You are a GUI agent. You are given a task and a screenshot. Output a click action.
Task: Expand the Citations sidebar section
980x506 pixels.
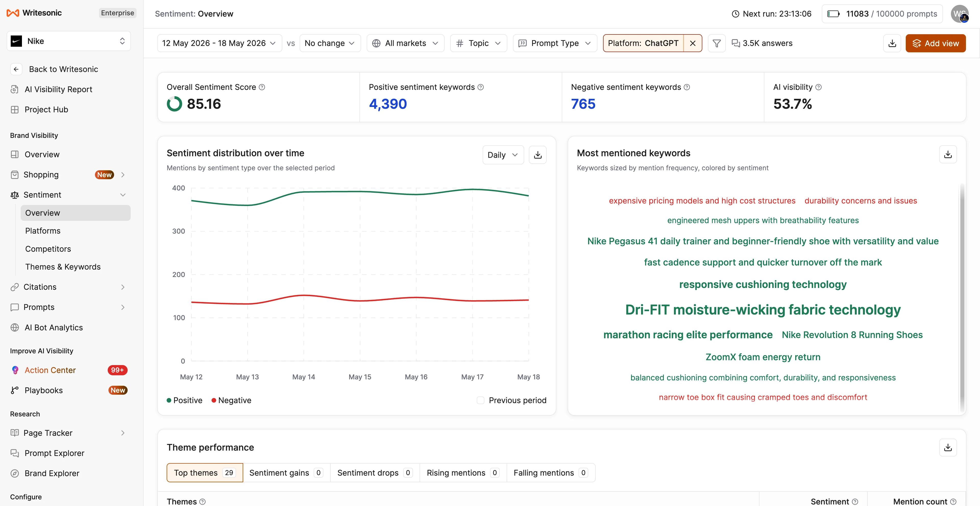(x=123, y=287)
